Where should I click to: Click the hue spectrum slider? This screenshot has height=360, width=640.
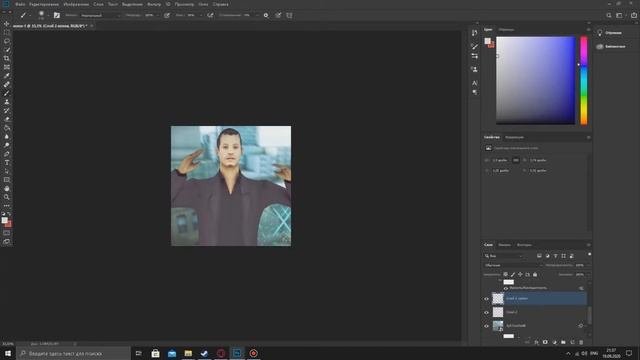584,80
